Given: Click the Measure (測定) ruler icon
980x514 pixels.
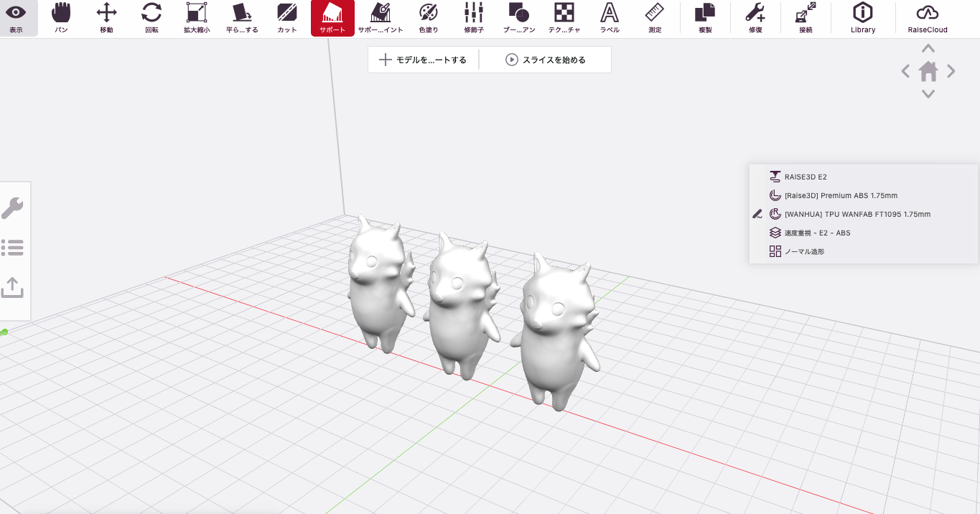Looking at the screenshot, I should pos(654,17).
